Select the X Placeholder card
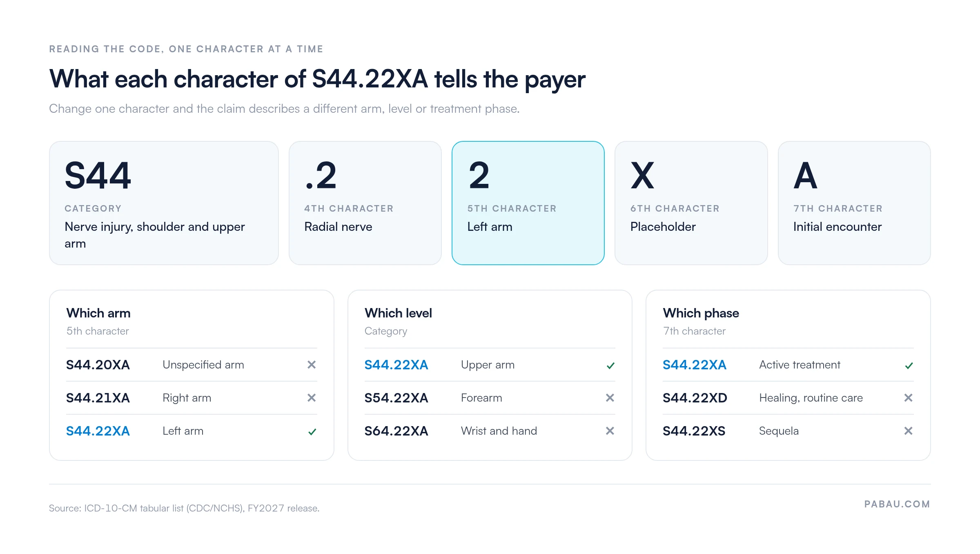This screenshot has height=554, width=980. coord(691,203)
